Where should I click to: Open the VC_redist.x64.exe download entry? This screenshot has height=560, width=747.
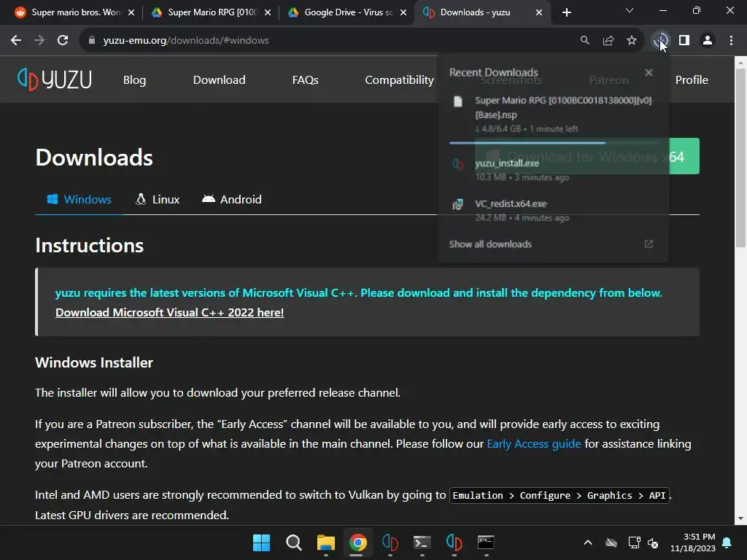(x=553, y=210)
